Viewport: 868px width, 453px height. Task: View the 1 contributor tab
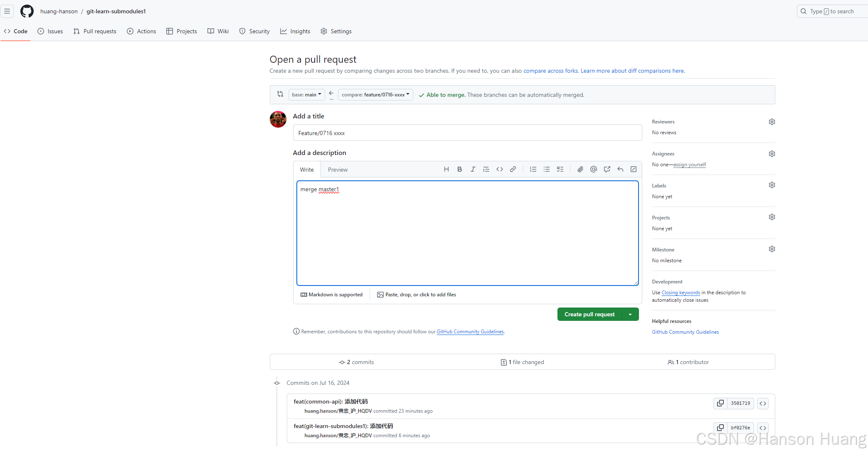[x=688, y=362]
